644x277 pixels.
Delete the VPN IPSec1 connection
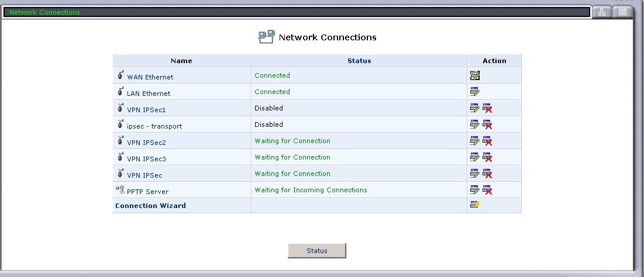[487, 108]
